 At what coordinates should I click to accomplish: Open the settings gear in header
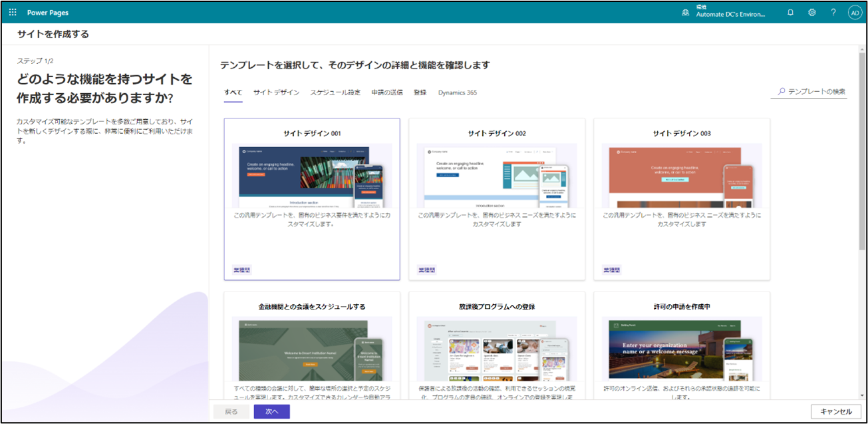(x=812, y=12)
